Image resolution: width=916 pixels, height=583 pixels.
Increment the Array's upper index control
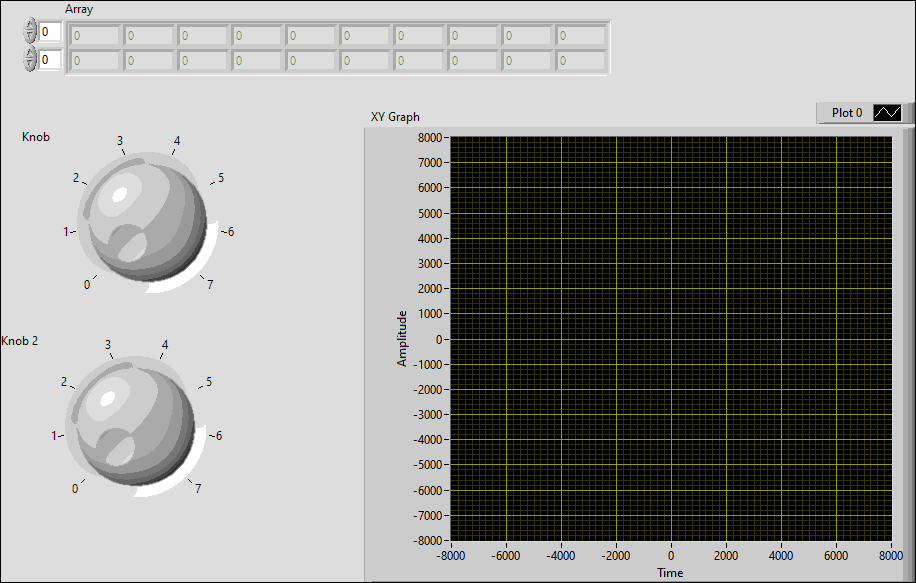[x=30, y=25]
